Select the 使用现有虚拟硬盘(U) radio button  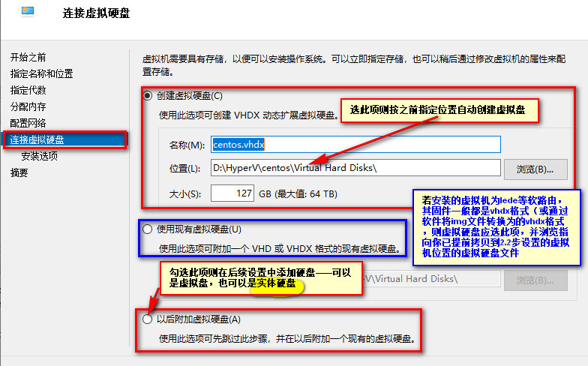point(147,229)
